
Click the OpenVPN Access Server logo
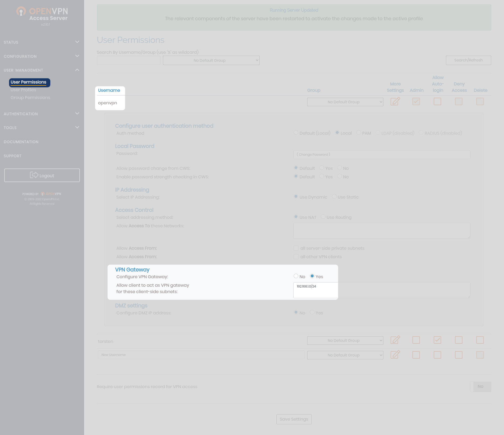pos(42,15)
